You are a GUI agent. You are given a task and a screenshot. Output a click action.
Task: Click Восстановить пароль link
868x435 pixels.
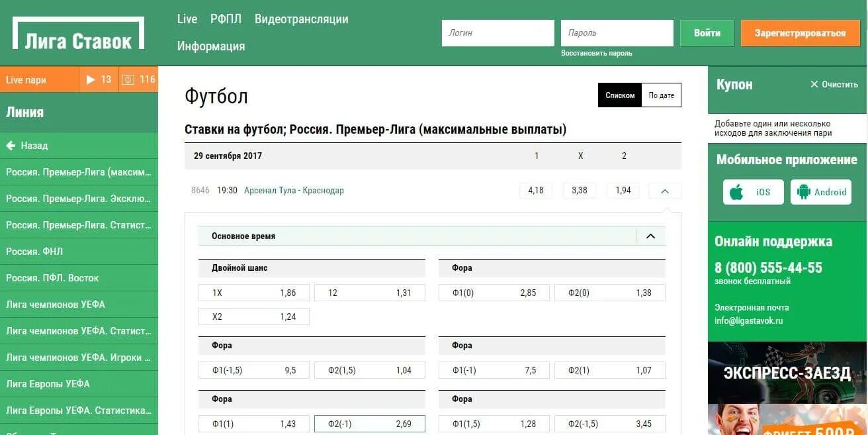coord(597,53)
